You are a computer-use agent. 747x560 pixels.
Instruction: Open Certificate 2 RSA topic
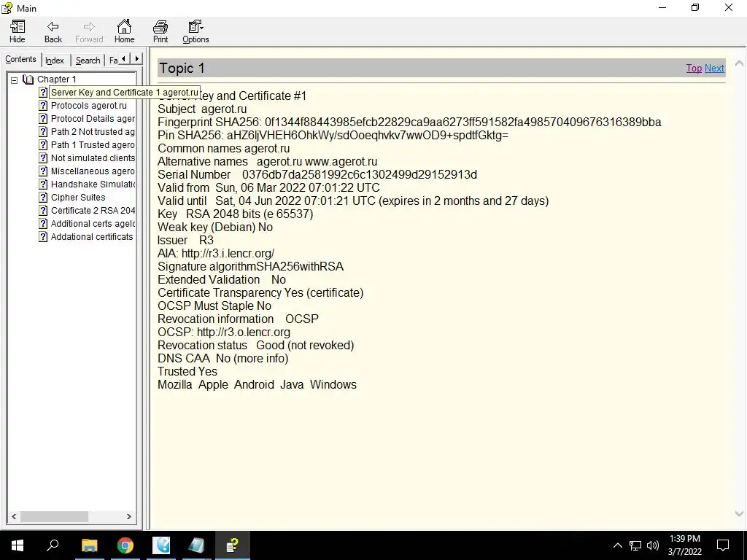[x=93, y=210]
